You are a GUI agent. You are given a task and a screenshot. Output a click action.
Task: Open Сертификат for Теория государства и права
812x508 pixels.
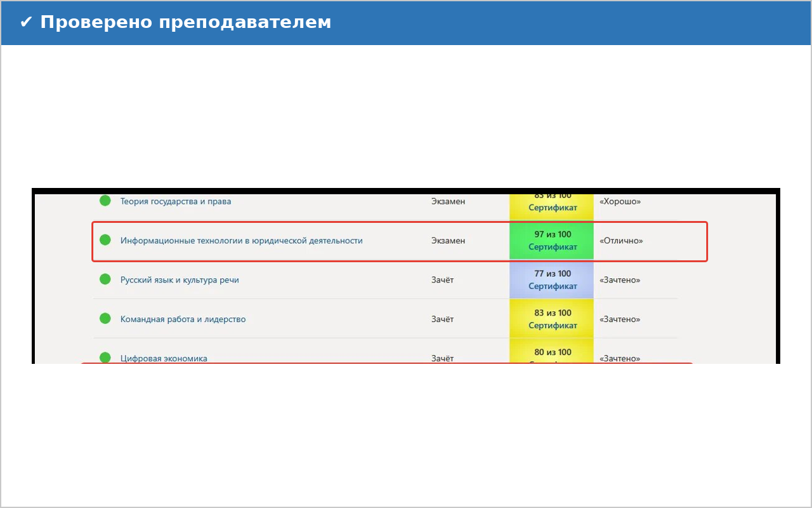tap(553, 208)
